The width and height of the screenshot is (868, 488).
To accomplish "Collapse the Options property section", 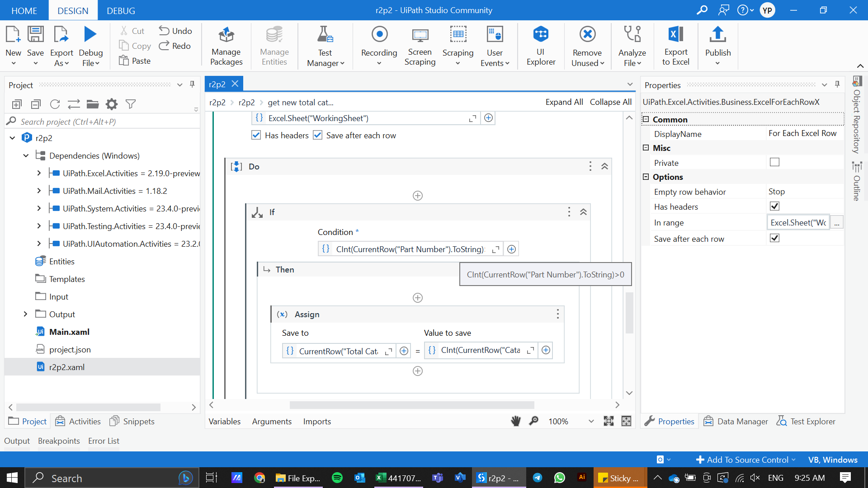I will (646, 177).
